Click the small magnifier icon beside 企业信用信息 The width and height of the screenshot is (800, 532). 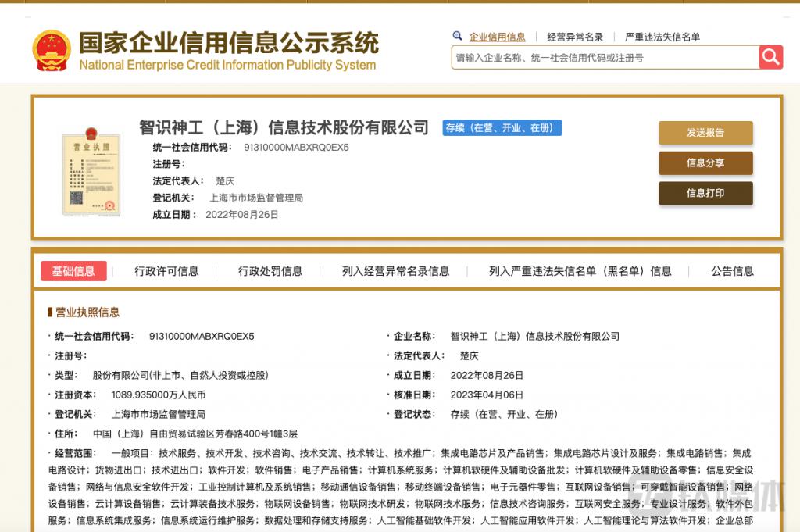click(x=458, y=36)
